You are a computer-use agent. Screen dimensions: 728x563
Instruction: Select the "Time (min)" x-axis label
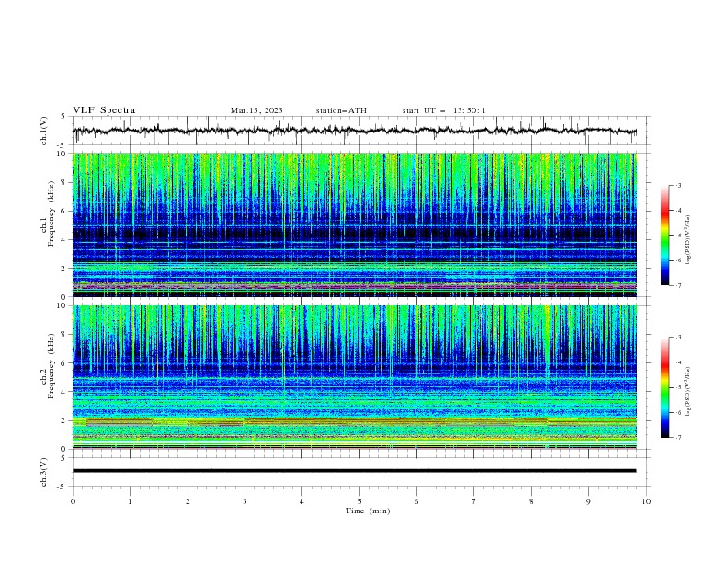click(368, 511)
